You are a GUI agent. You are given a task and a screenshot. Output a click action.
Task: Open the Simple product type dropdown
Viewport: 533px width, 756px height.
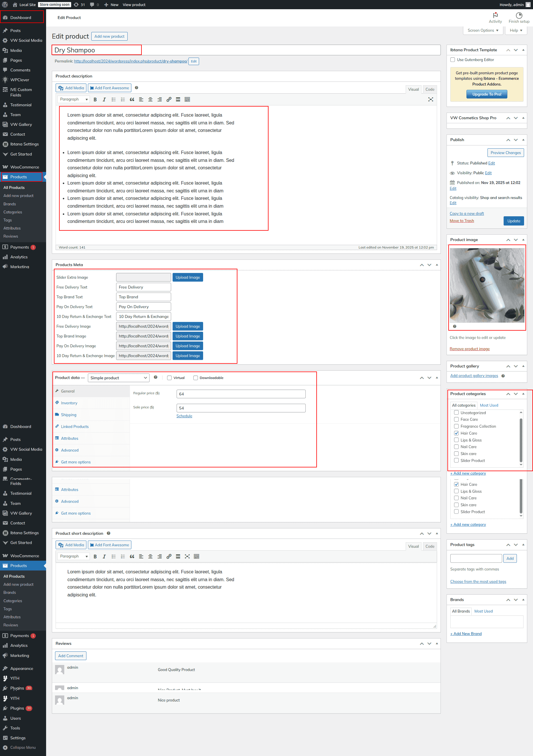[x=118, y=378]
